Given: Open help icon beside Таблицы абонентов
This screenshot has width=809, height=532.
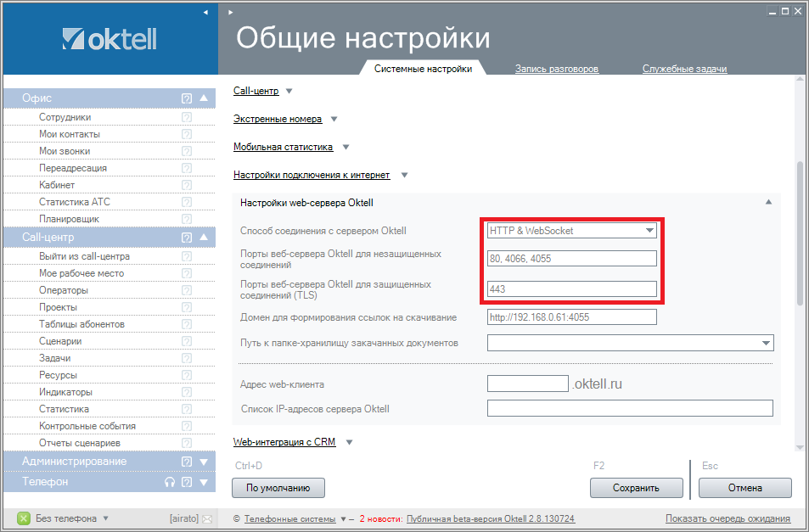Looking at the screenshot, I should click(x=187, y=324).
